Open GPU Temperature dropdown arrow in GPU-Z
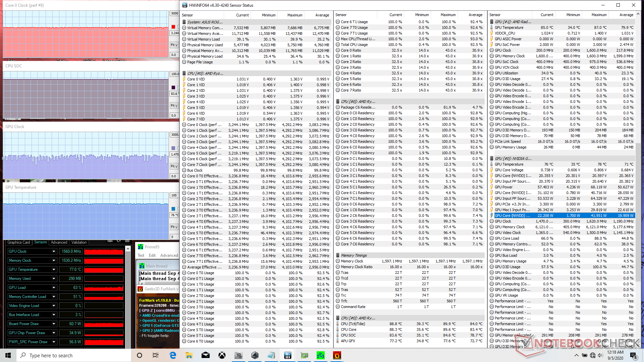 [54, 269]
